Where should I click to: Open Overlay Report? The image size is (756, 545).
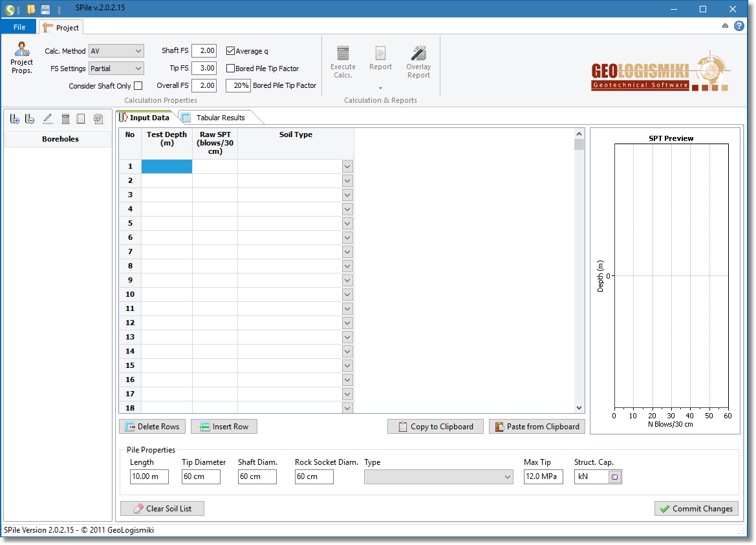418,61
